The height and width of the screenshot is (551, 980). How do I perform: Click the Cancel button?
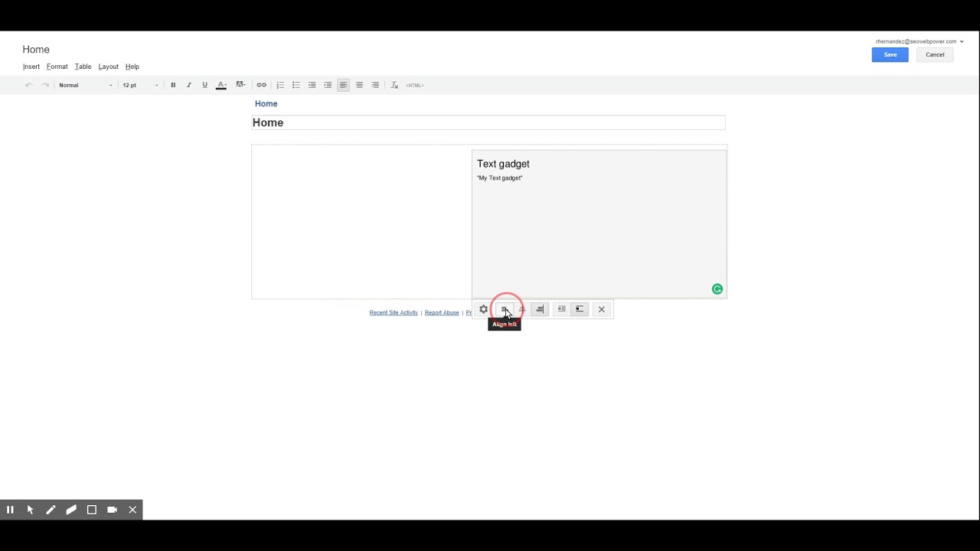[935, 54]
